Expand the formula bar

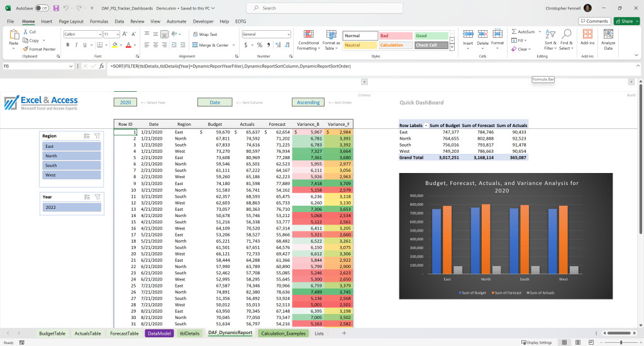(638, 66)
